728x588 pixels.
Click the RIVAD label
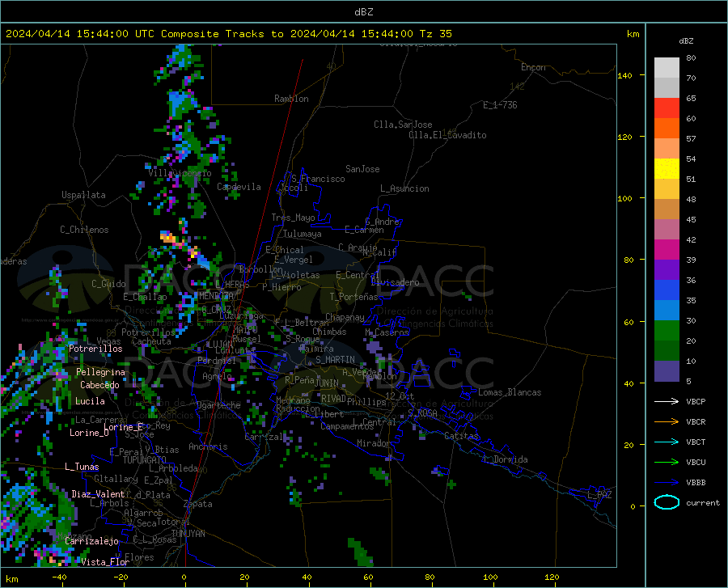pos(334,398)
